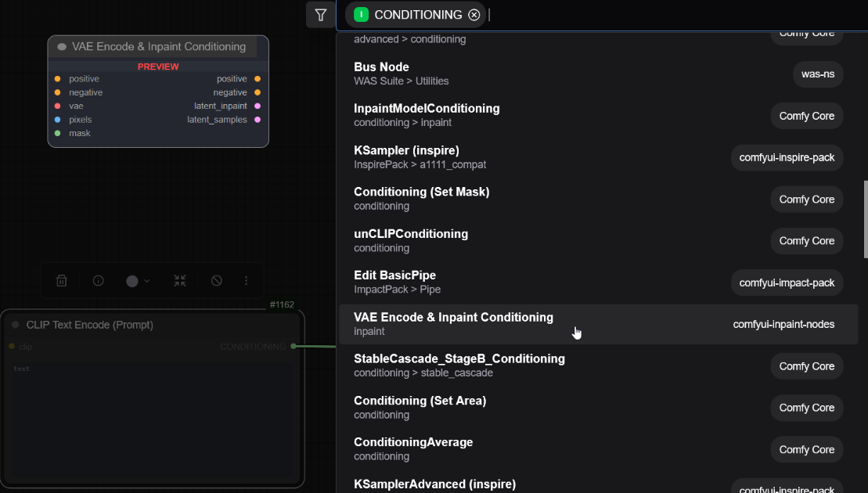Open node info icon in toolbox
This screenshot has height=493, width=868.
coord(98,281)
